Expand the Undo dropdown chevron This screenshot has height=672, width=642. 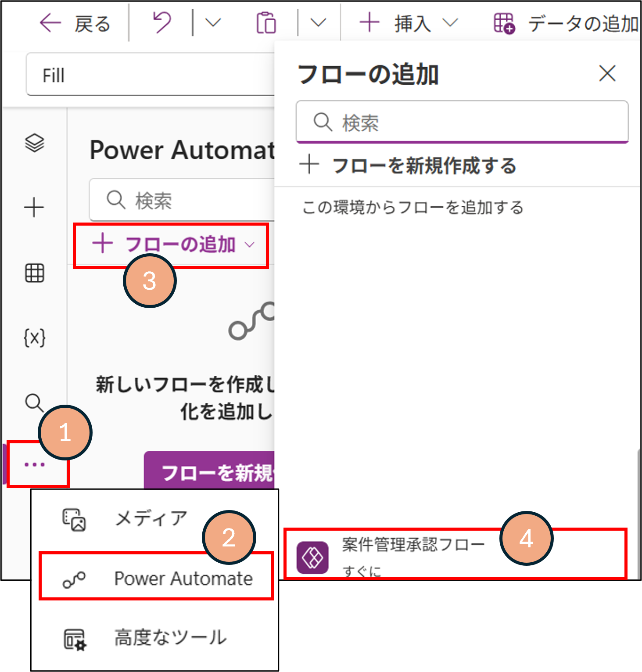213,23
